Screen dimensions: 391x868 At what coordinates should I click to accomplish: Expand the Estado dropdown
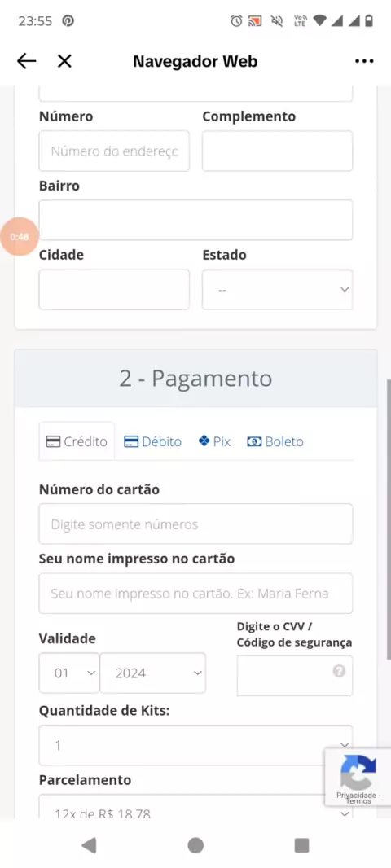278,290
